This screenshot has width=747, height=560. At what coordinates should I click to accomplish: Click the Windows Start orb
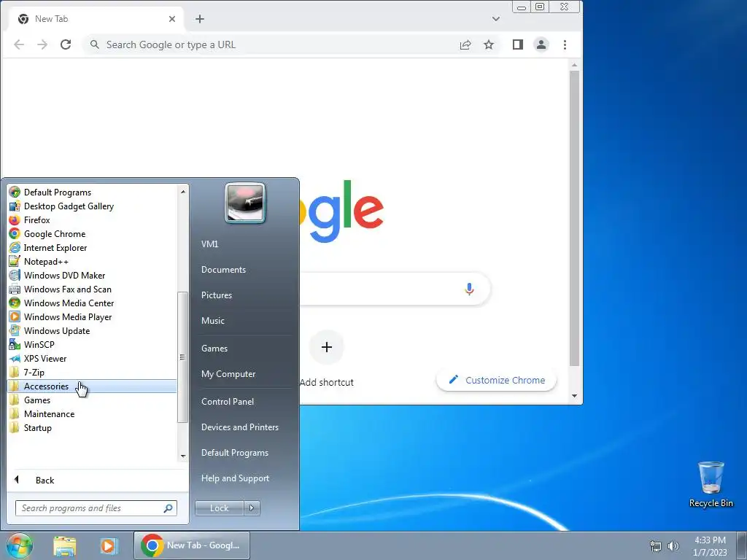coord(20,545)
